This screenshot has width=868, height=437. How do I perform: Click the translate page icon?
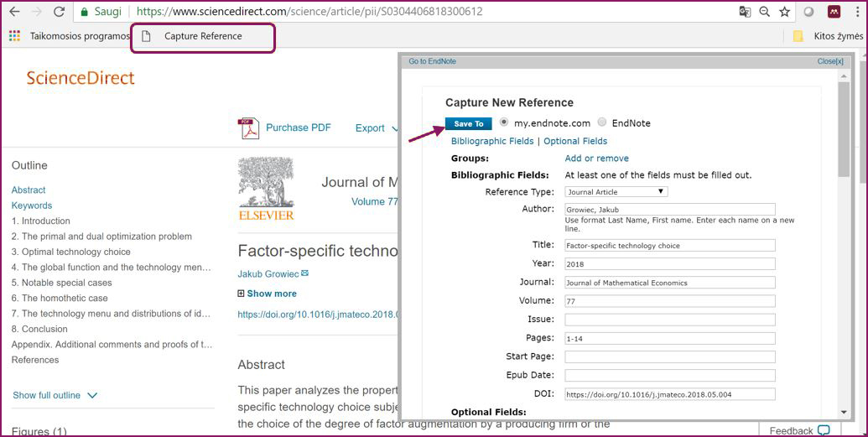pos(744,12)
